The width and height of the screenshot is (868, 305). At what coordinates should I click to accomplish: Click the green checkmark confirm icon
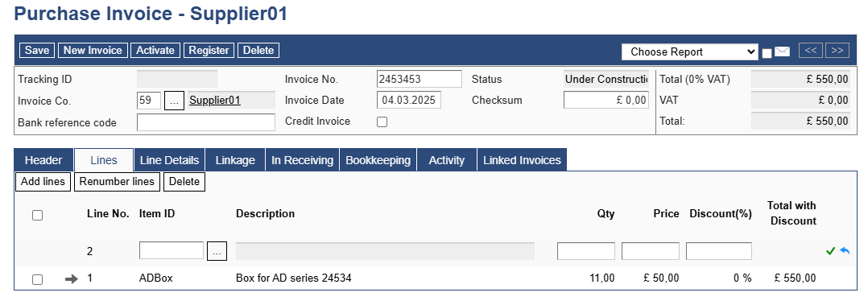pos(830,251)
